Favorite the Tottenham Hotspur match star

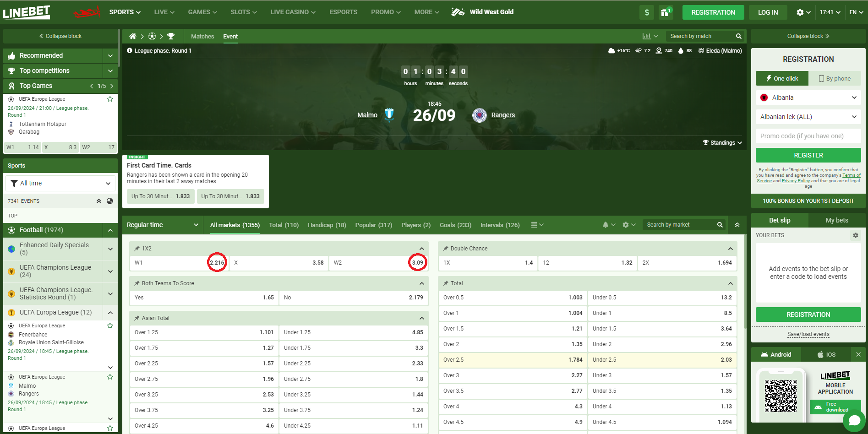(x=110, y=99)
